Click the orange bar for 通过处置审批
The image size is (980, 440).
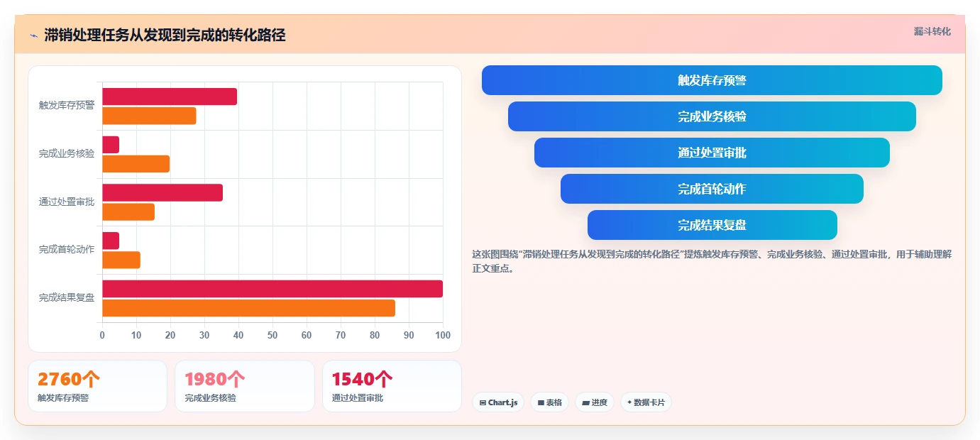click(x=128, y=211)
